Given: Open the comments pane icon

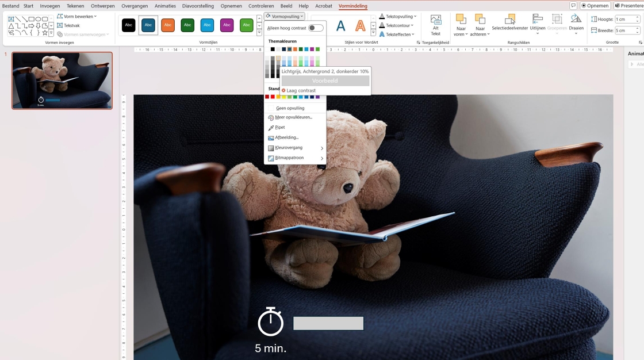Looking at the screenshot, I should point(573,5).
